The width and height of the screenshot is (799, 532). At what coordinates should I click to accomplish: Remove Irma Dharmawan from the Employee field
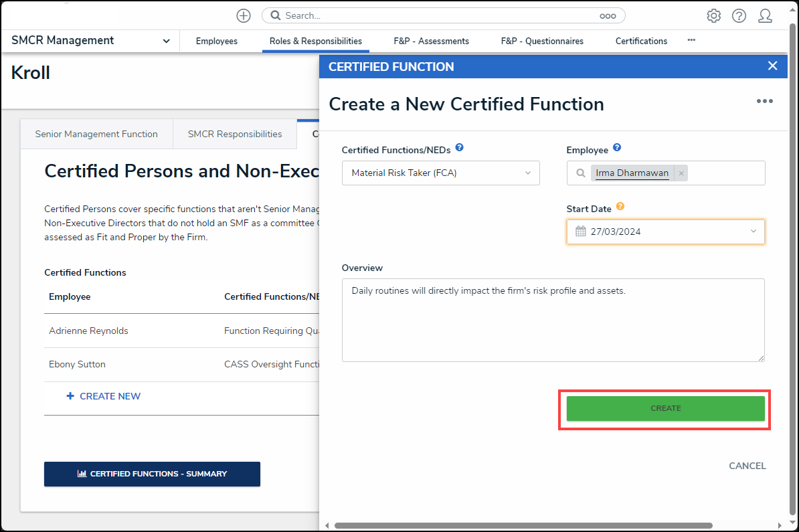coord(681,173)
